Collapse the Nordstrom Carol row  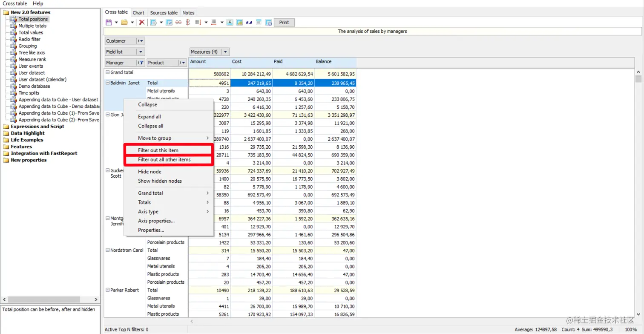(x=108, y=250)
